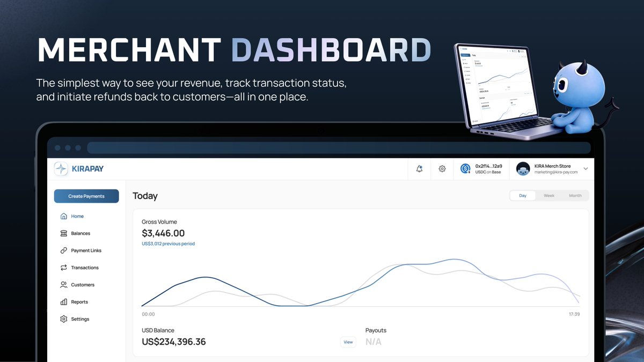
Task: Open the header settings gear icon
Action: 442,168
